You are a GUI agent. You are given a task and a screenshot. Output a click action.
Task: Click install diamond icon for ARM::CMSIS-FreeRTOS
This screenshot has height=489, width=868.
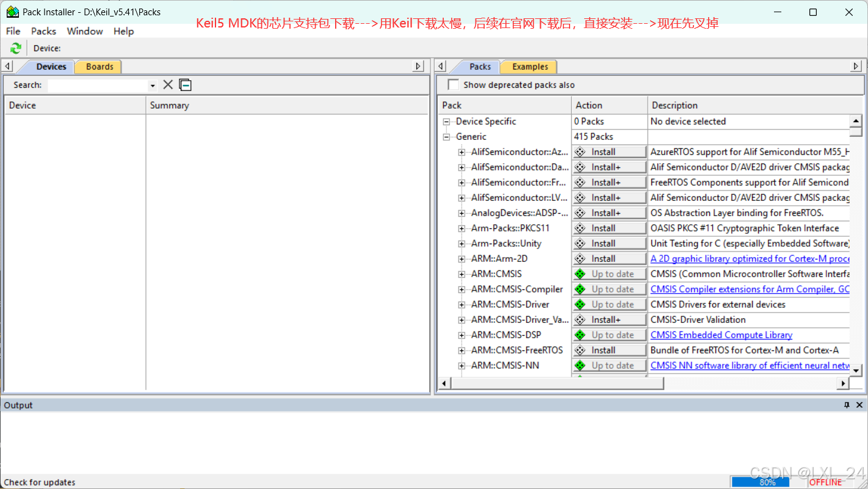[580, 350]
